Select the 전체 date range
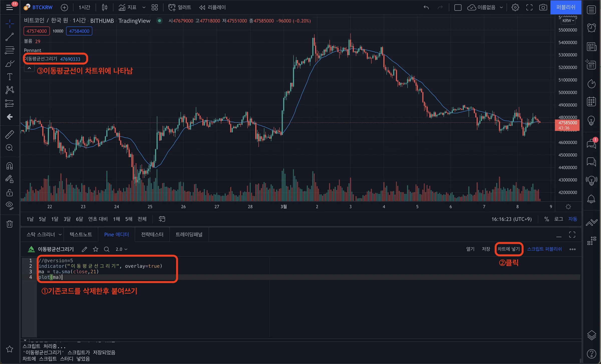The image size is (601, 364). [142, 219]
